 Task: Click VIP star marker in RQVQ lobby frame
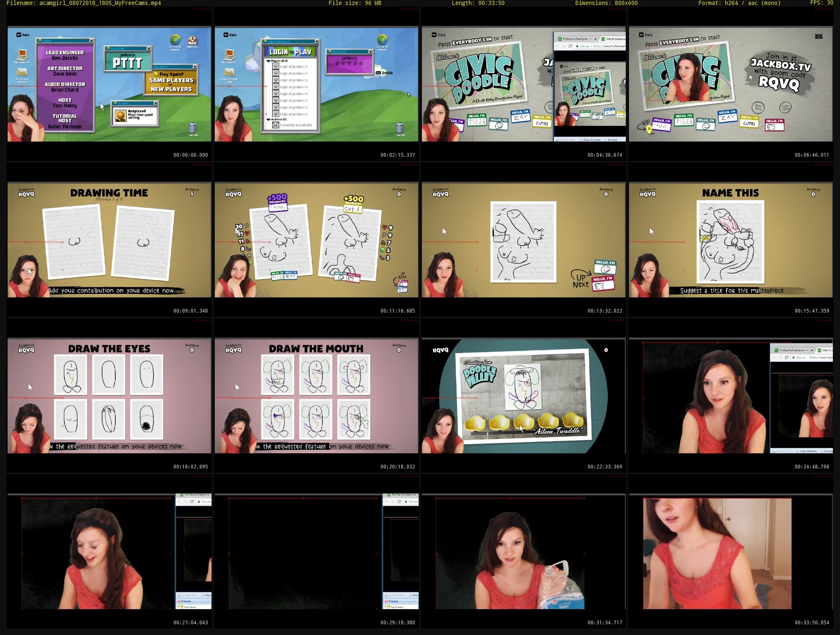coord(649,129)
